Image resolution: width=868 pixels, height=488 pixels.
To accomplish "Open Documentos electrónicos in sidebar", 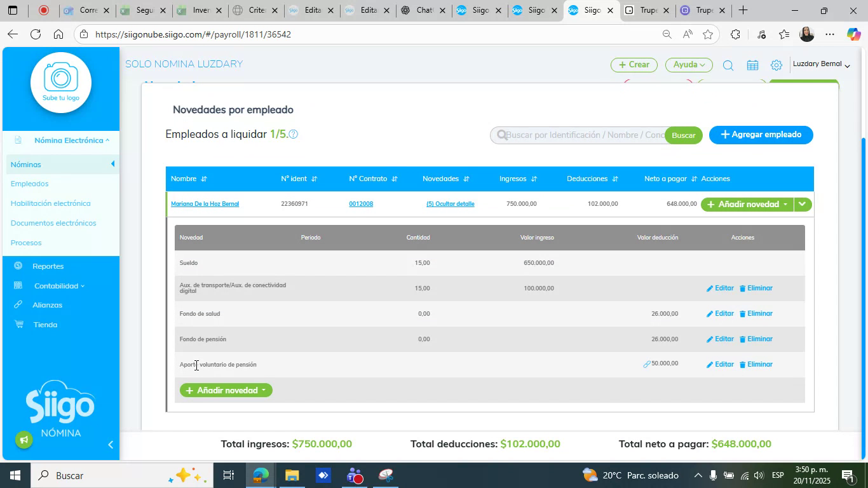I will (x=53, y=223).
